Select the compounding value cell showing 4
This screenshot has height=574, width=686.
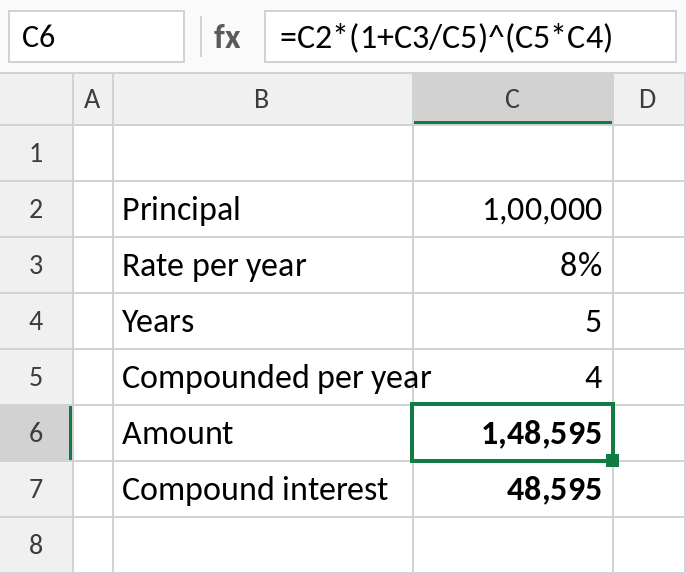coord(513,377)
